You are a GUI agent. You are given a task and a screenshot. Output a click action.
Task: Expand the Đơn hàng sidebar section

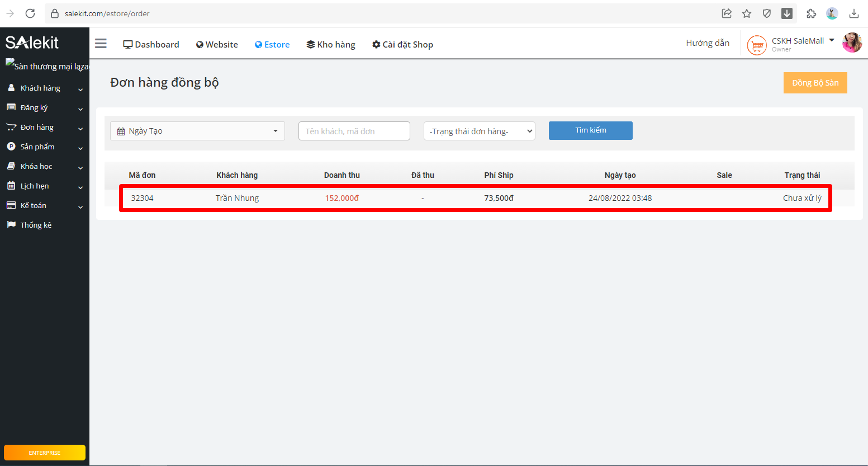45,128
